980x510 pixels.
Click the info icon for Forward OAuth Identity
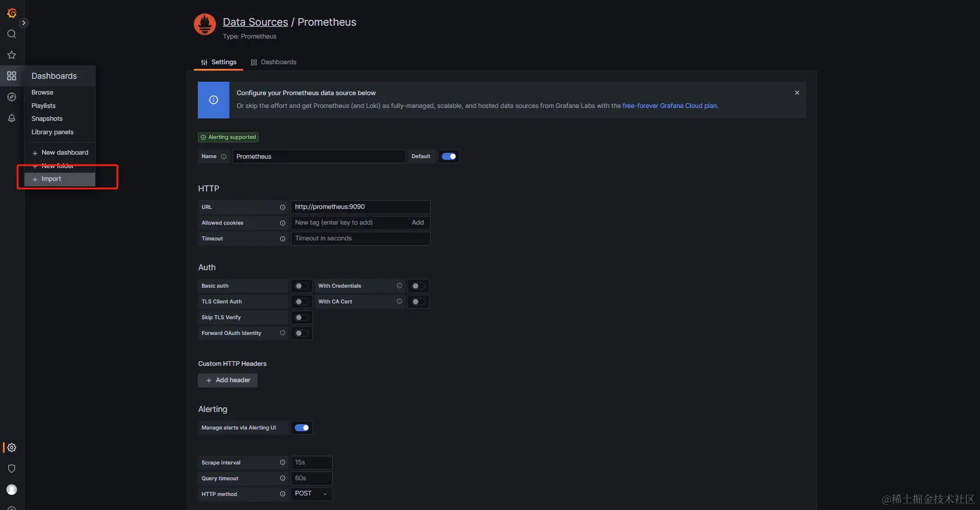tap(283, 333)
